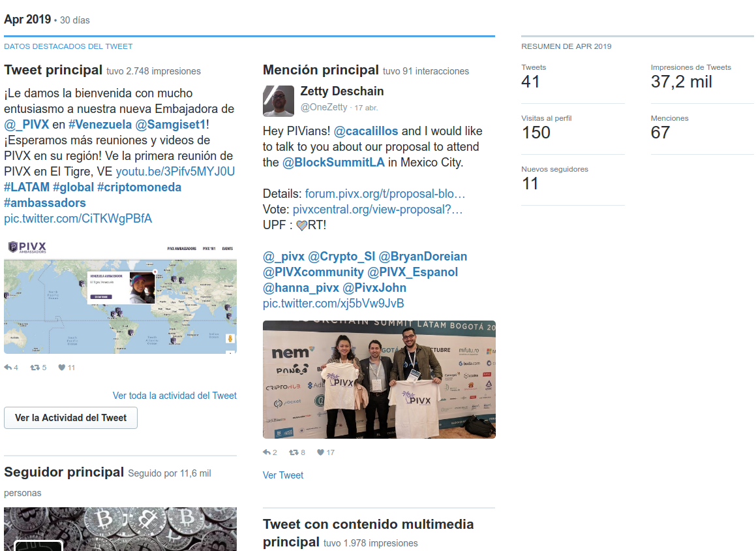Click retweet icon with count 8
This screenshot has width=756, height=551.
point(294,452)
